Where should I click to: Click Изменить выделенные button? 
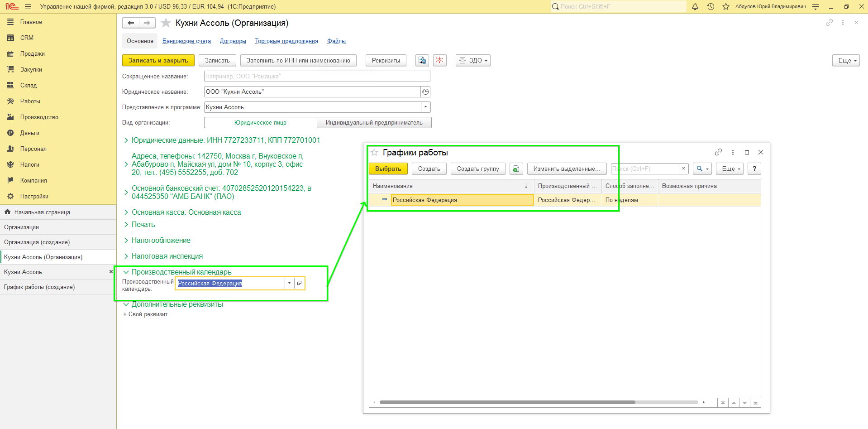[x=567, y=169]
